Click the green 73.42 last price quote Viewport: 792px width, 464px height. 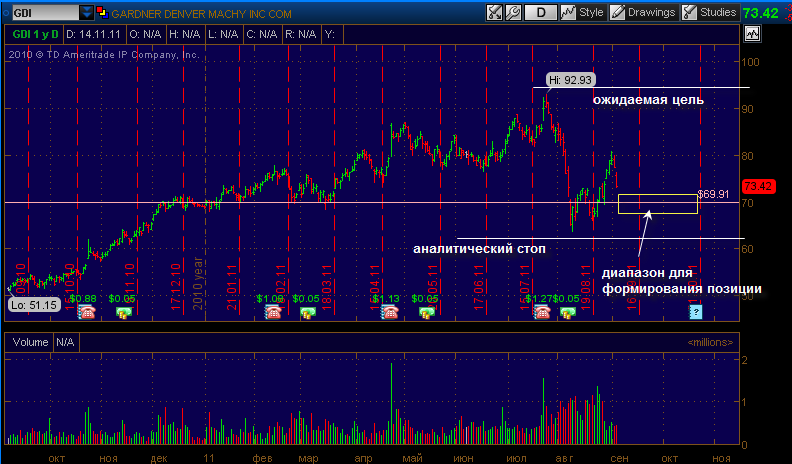tap(760, 13)
